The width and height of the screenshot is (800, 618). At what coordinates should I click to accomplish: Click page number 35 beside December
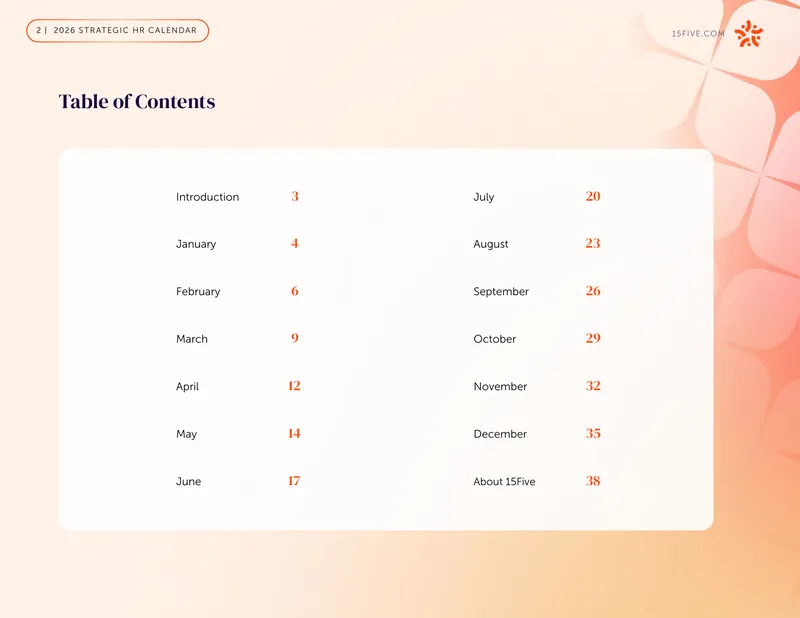[593, 433]
